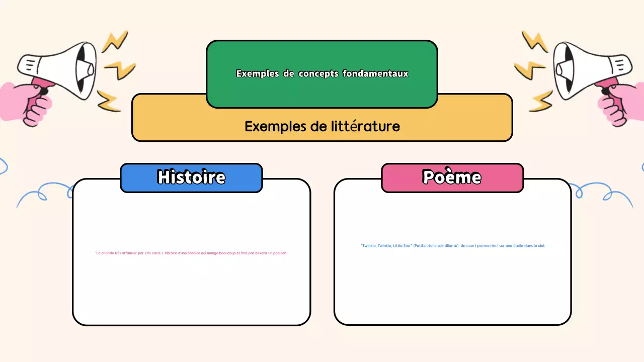
Task: Click the Histoire description text about the caterpillar
Action: tap(191, 253)
